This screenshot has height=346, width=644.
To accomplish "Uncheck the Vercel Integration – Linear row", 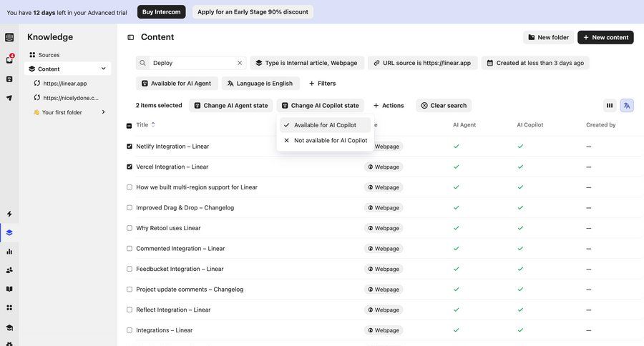I will (130, 167).
